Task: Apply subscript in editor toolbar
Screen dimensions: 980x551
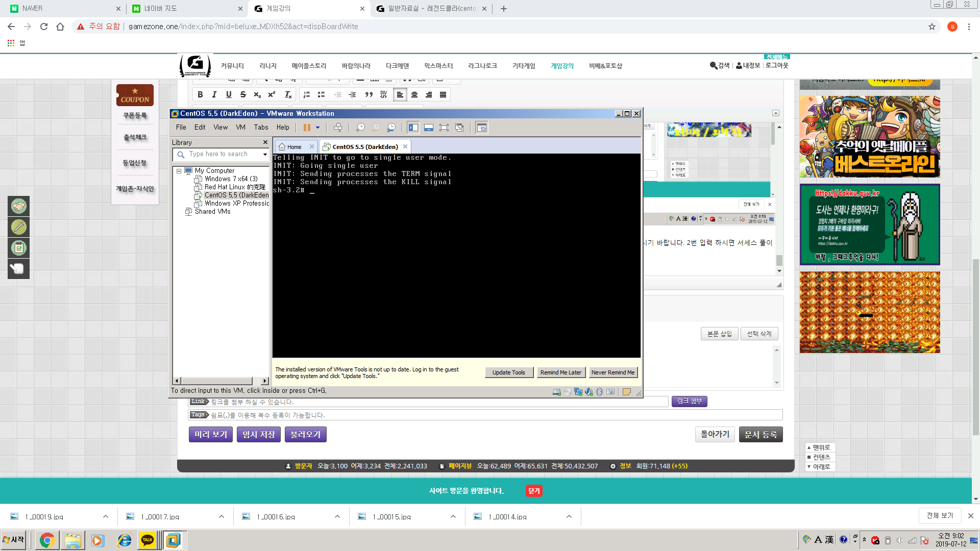Action: [257, 94]
